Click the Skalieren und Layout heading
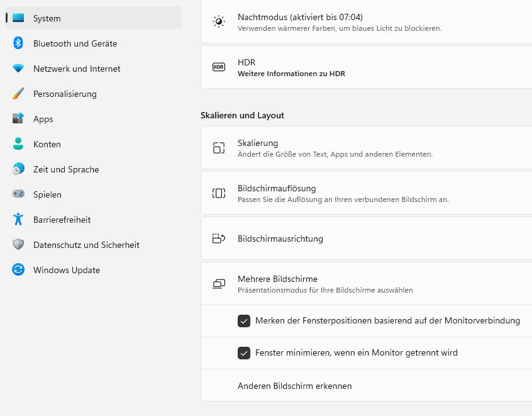The width and height of the screenshot is (532, 416). [x=242, y=115]
